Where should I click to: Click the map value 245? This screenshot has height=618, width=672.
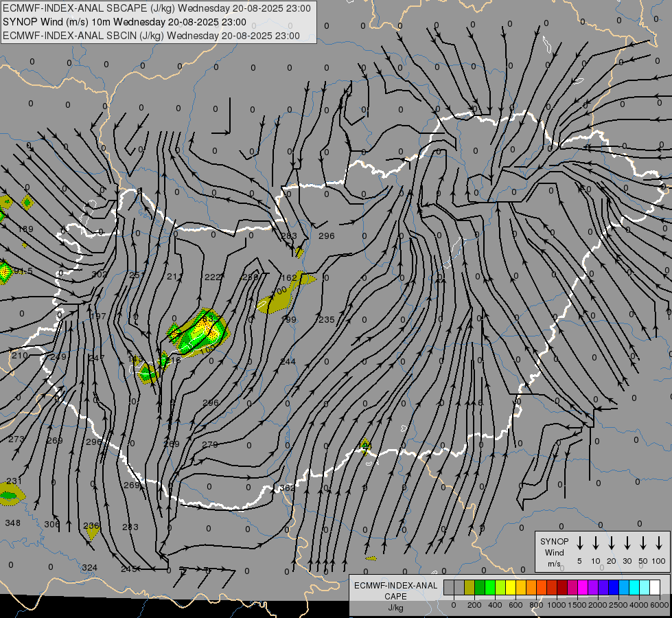(x=128, y=569)
